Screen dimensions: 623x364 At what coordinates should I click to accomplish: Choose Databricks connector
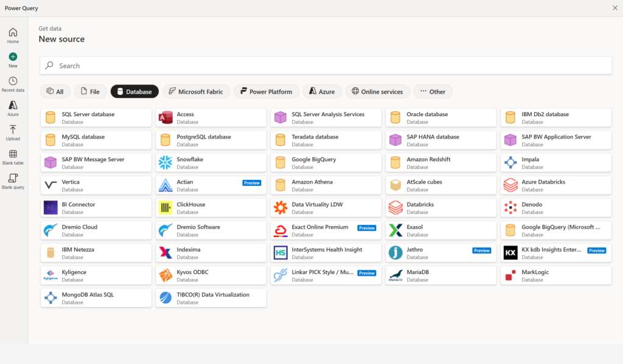click(x=441, y=208)
